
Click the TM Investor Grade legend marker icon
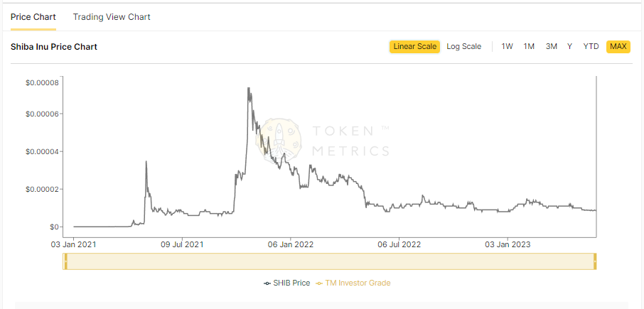tap(319, 283)
